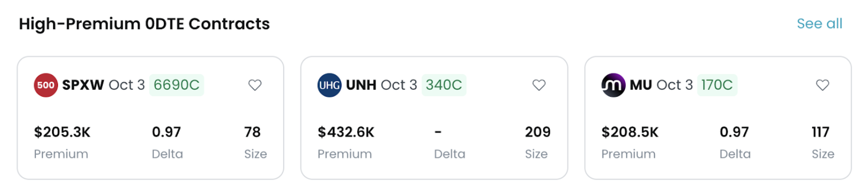Click the 340C strike badge
Image resolution: width=868 pixels, height=196 pixels.
(444, 85)
